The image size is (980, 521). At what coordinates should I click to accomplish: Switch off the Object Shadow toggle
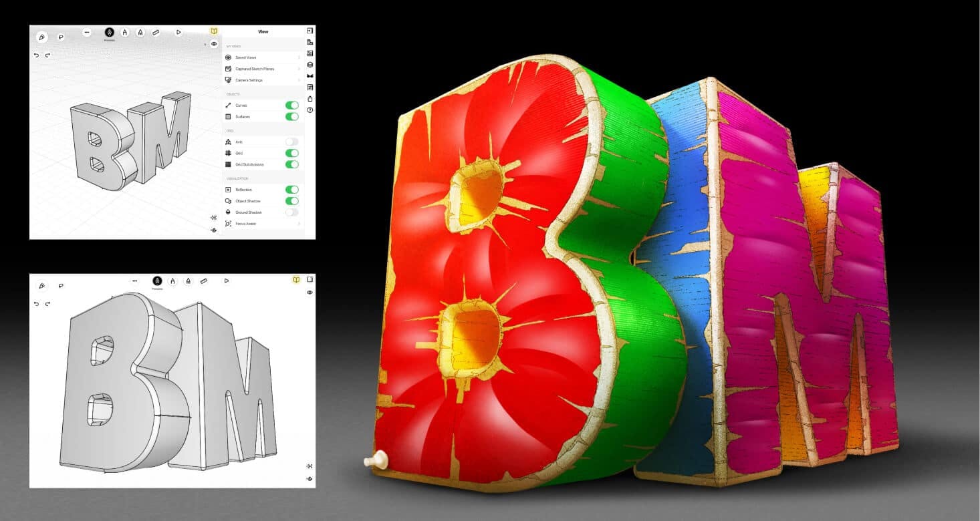pyautogui.click(x=292, y=201)
